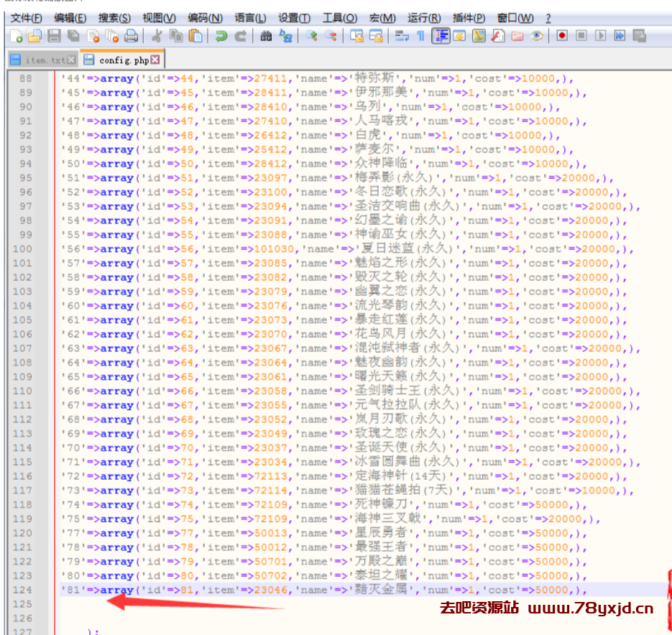
Task: Click the name '泰坦之耀' in the code
Action: click(x=381, y=575)
